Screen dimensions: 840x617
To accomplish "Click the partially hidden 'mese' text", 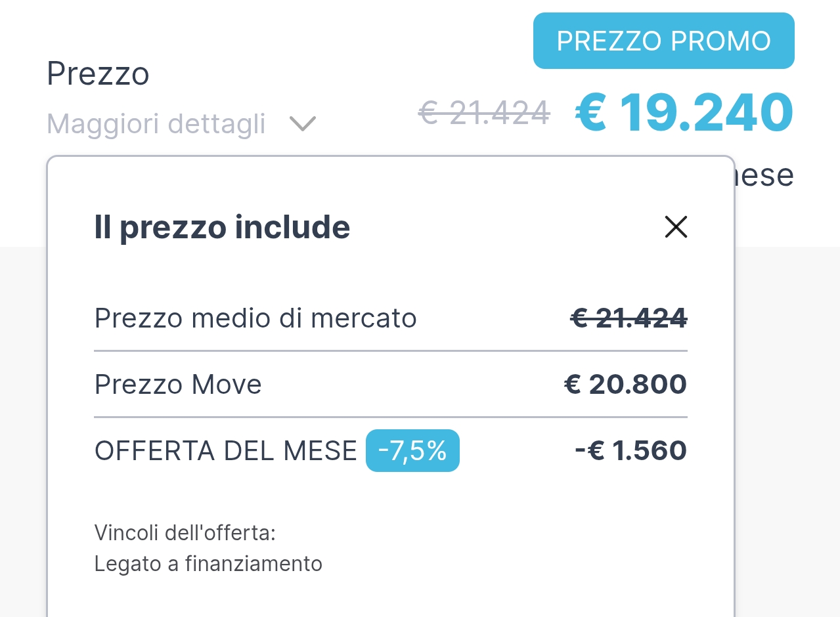I will [764, 175].
